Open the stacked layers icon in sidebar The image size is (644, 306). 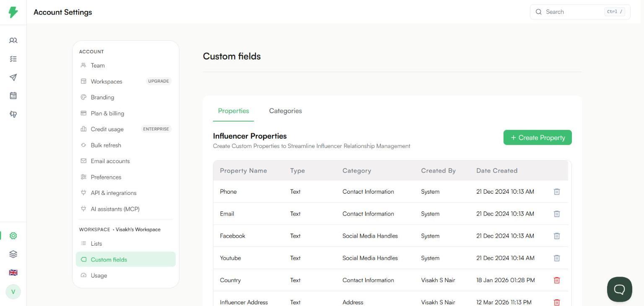coord(13,254)
